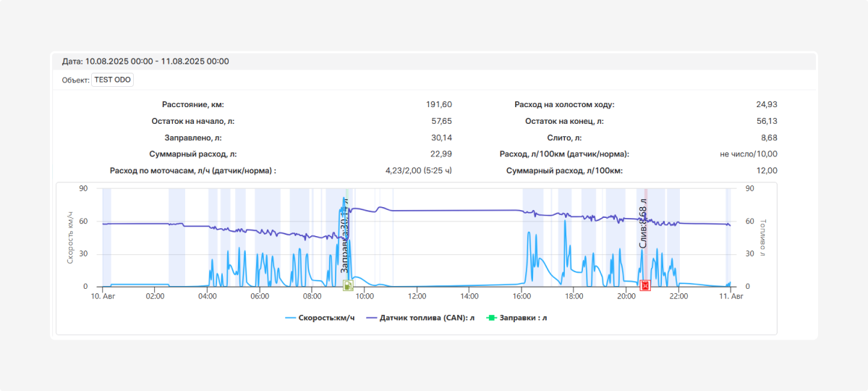Click the 11. Авг axis end label
The height and width of the screenshot is (391, 868).
[730, 297]
